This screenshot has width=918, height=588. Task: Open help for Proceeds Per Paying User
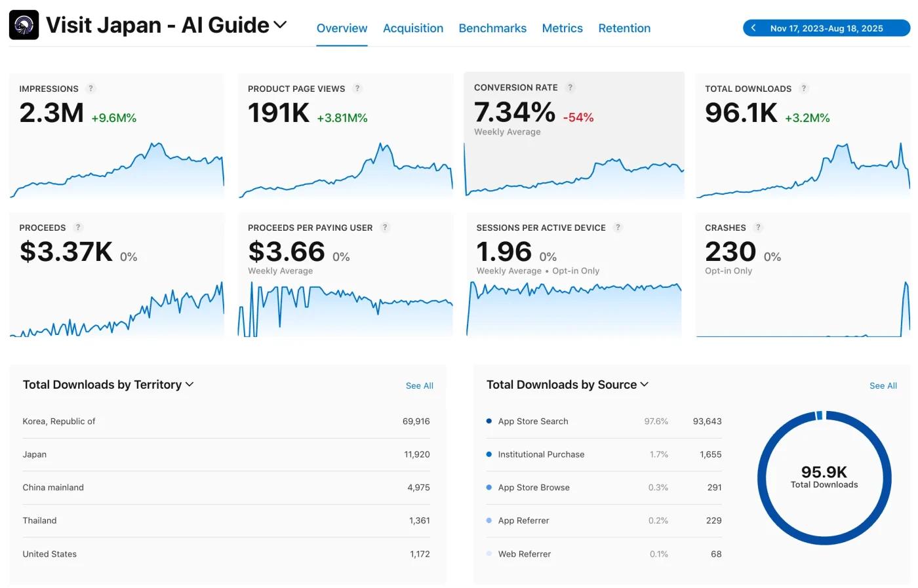(x=385, y=227)
